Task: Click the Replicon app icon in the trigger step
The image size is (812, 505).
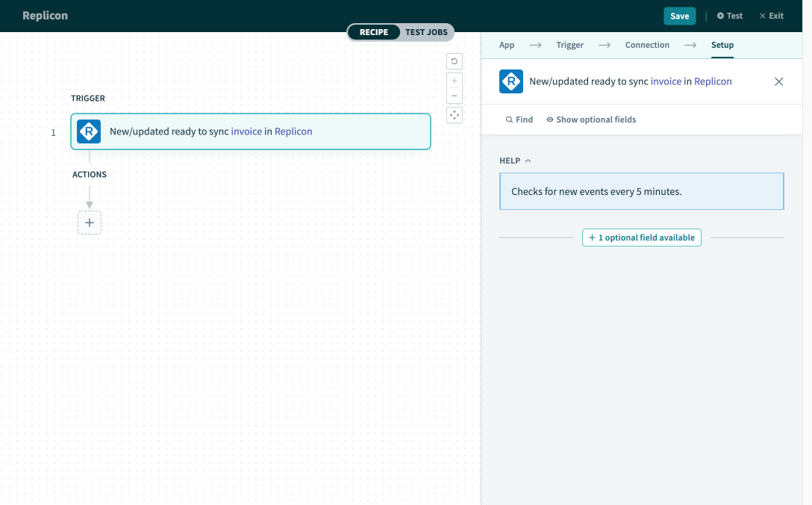Action: [88, 131]
